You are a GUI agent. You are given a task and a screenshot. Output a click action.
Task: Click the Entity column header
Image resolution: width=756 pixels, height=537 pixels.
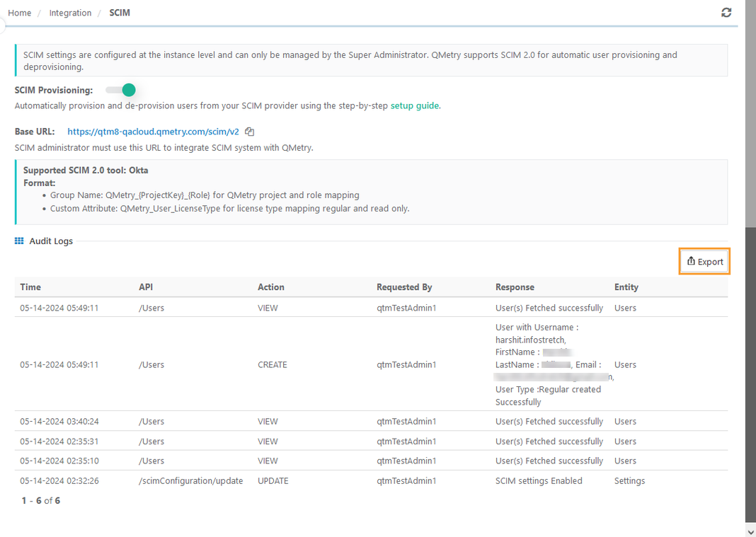click(626, 287)
